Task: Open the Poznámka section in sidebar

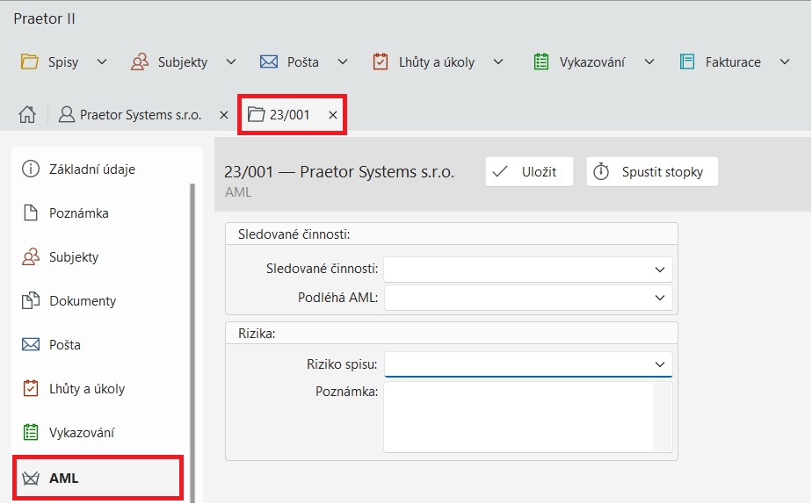Action: pos(79,213)
